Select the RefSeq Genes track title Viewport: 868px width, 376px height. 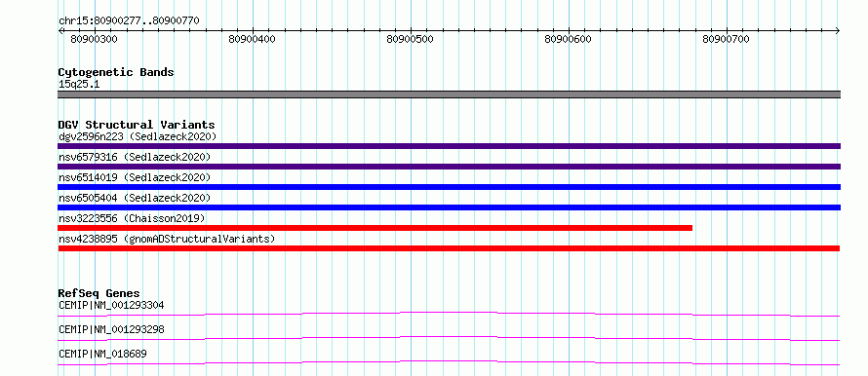99,293
